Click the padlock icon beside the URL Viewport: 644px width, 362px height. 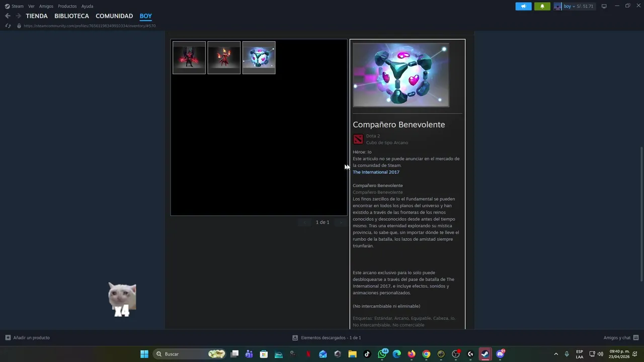click(19, 26)
